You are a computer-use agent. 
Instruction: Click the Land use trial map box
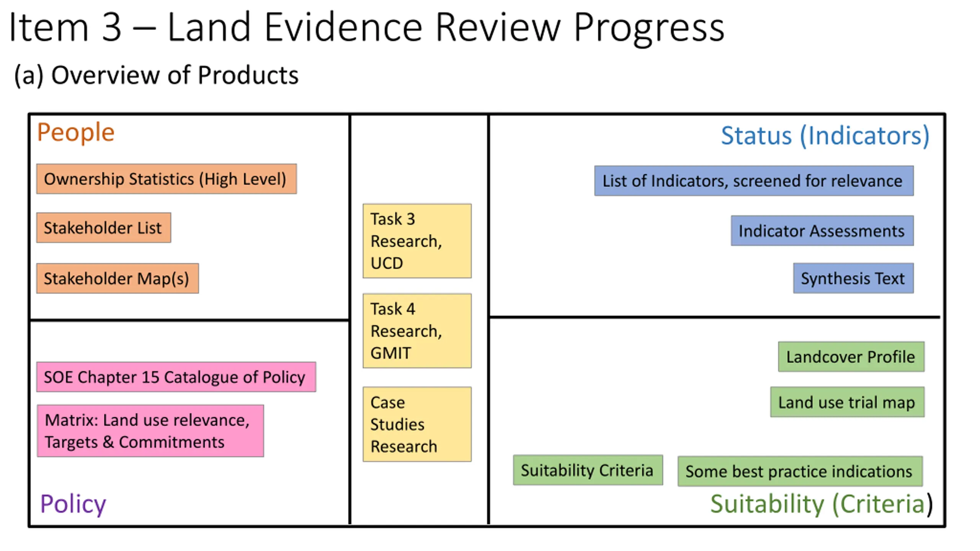coord(847,402)
